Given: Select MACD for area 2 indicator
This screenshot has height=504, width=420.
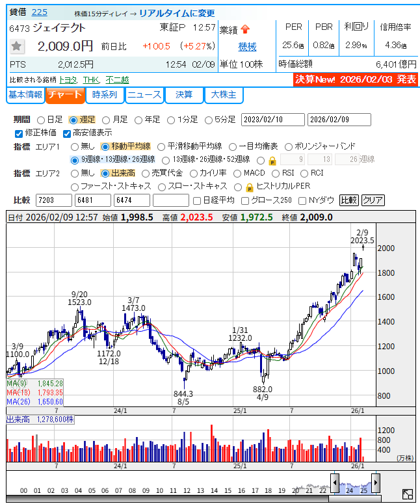Looking at the screenshot, I should [237, 173].
